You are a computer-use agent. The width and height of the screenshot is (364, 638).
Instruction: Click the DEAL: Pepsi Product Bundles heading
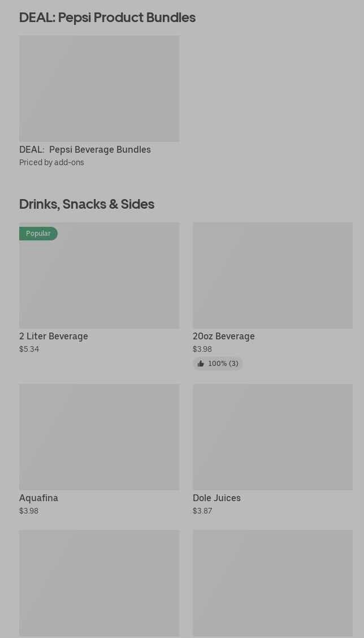coord(107,18)
